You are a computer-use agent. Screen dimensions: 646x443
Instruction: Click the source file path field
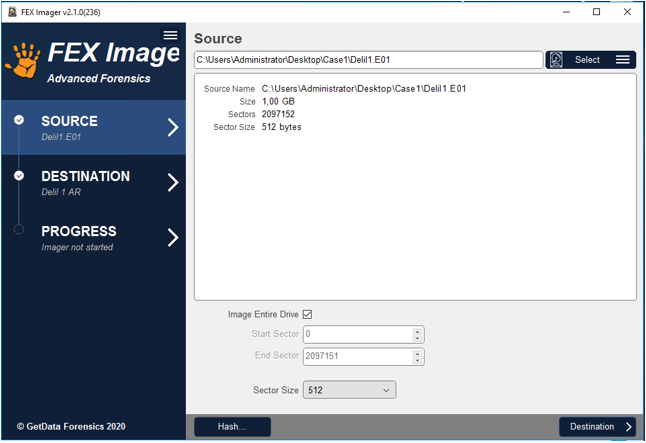coord(367,60)
